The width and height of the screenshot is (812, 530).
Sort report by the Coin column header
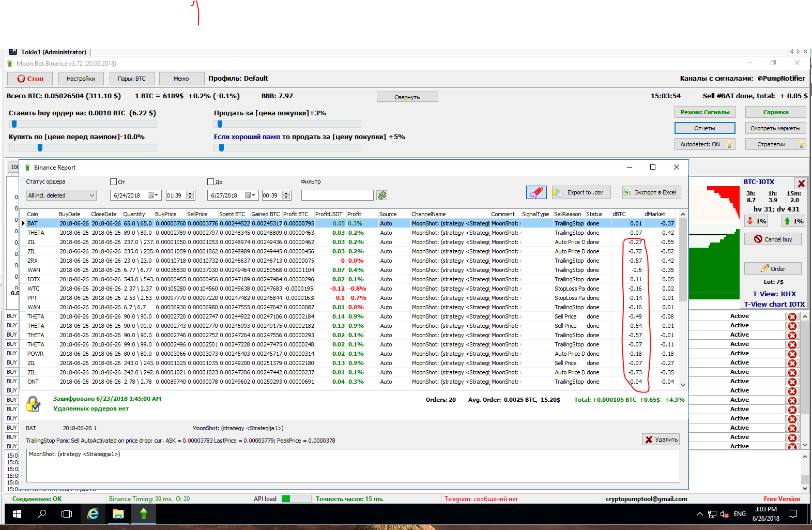pyautogui.click(x=41, y=214)
